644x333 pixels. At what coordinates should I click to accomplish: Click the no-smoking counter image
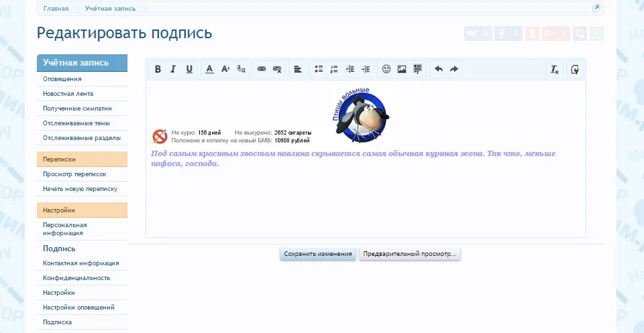pyautogui.click(x=231, y=136)
